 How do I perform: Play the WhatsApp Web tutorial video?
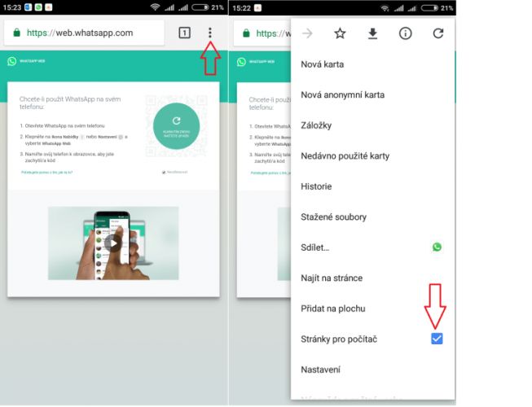click(x=113, y=243)
